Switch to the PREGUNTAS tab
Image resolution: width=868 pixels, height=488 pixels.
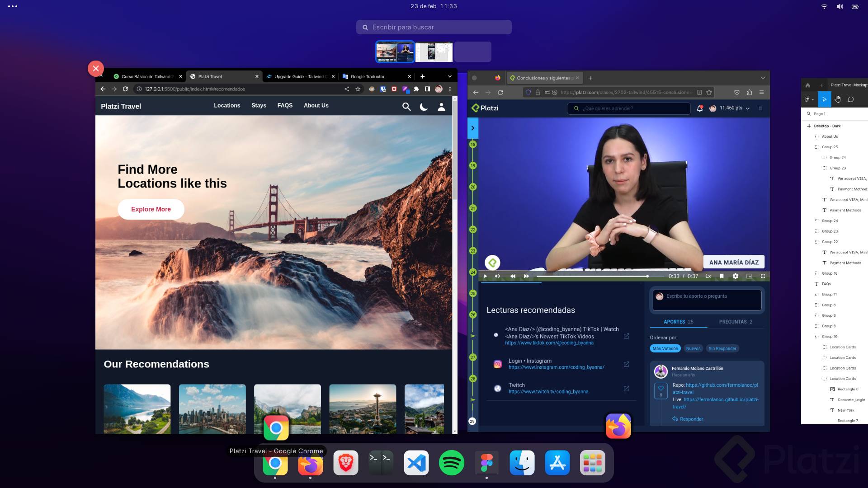pyautogui.click(x=736, y=322)
